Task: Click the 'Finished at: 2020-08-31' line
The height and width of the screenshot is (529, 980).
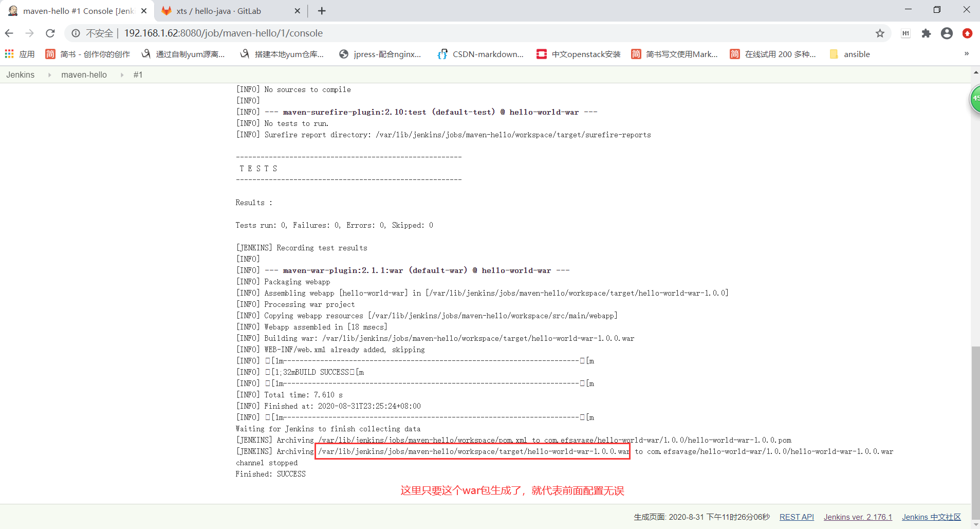Action: (x=328, y=406)
